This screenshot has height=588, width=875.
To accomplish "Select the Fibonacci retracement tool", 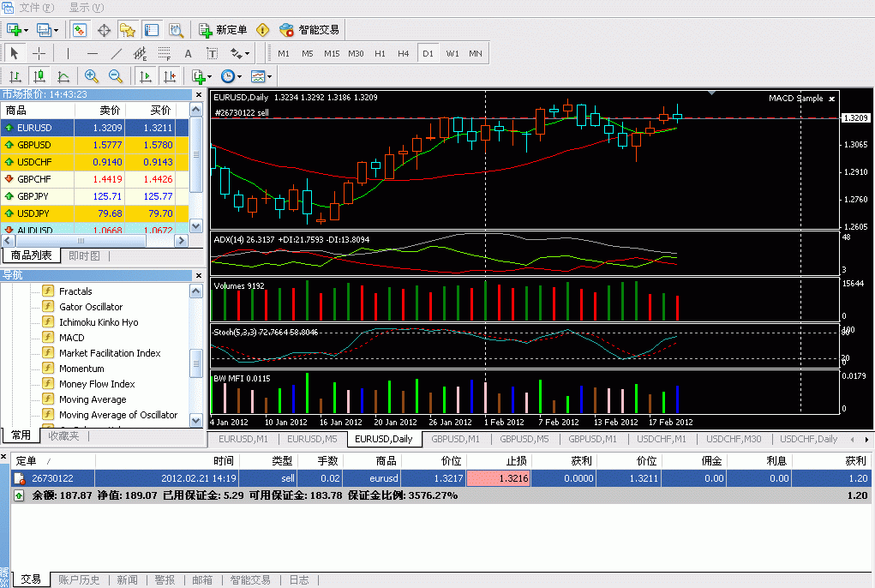I will [165, 53].
